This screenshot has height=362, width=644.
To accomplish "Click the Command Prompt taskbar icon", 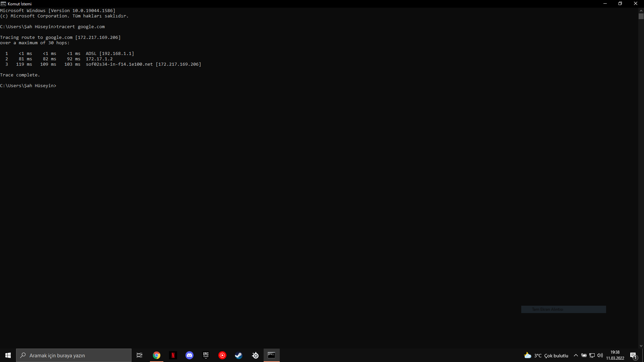I will tap(271, 355).
